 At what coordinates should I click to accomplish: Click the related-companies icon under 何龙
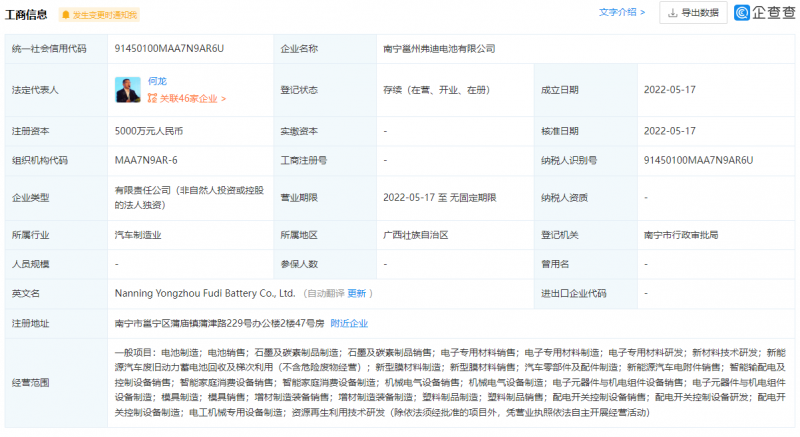(152, 99)
